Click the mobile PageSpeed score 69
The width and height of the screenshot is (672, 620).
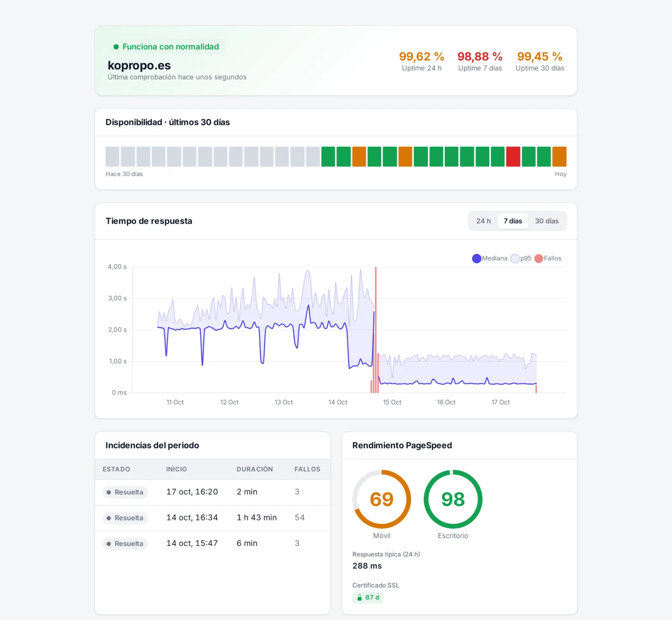(382, 499)
